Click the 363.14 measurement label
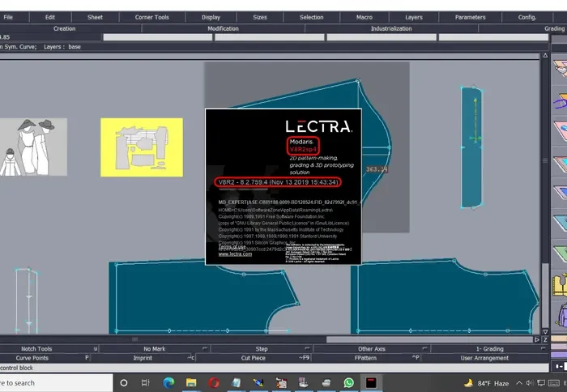Viewport: 567px width, 392px height. [x=377, y=169]
